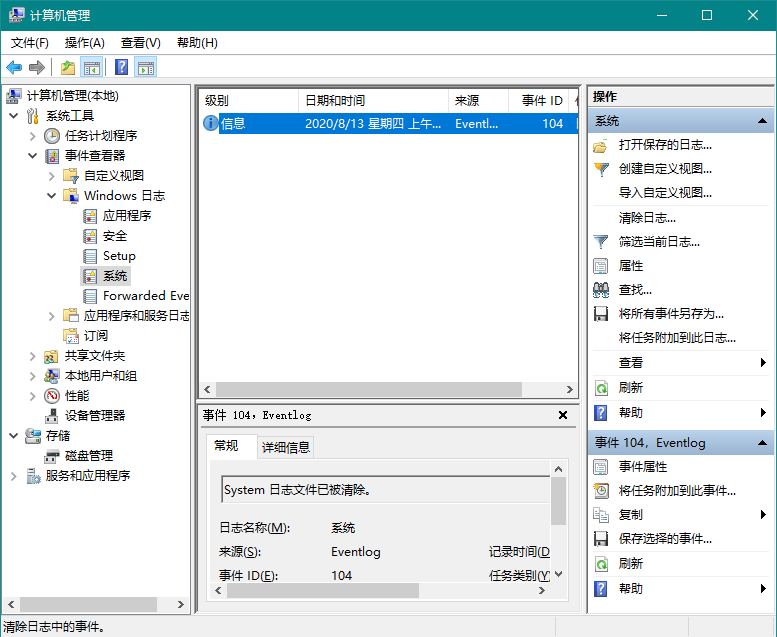Image resolution: width=777 pixels, height=637 pixels.
Task: Sort by the 日期和时间 column header
Action: coord(373,101)
